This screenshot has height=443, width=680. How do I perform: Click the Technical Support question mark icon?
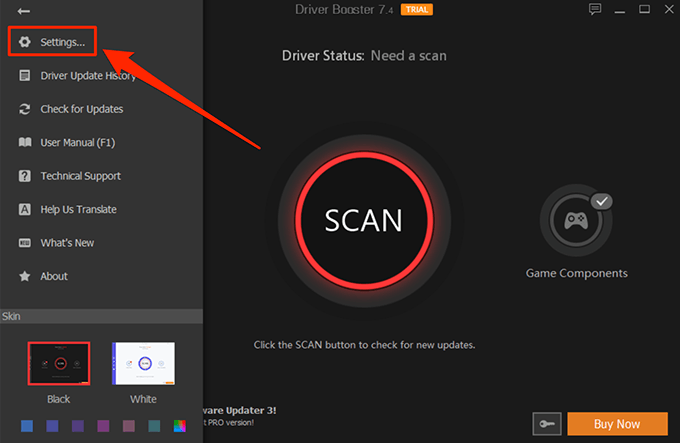click(25, 176)
